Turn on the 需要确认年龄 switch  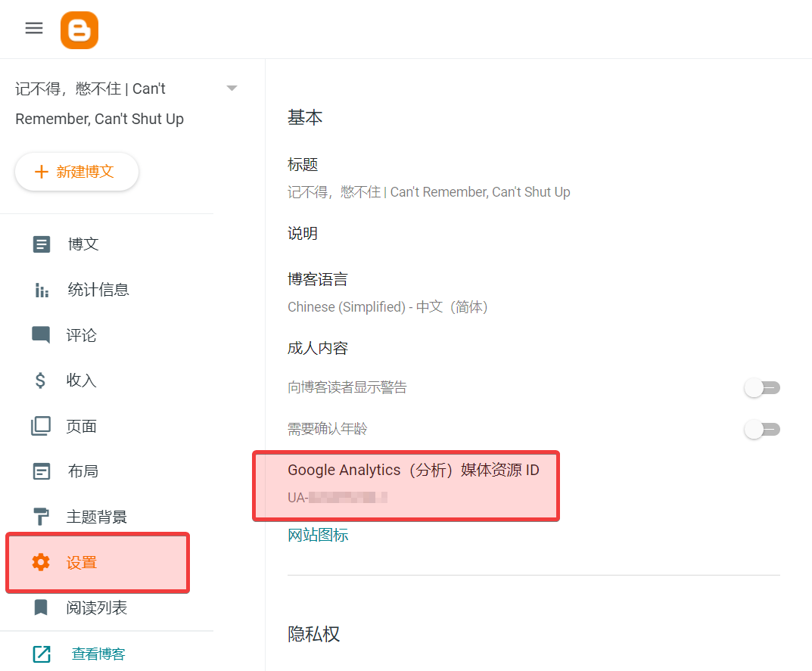tap(762, 429)
